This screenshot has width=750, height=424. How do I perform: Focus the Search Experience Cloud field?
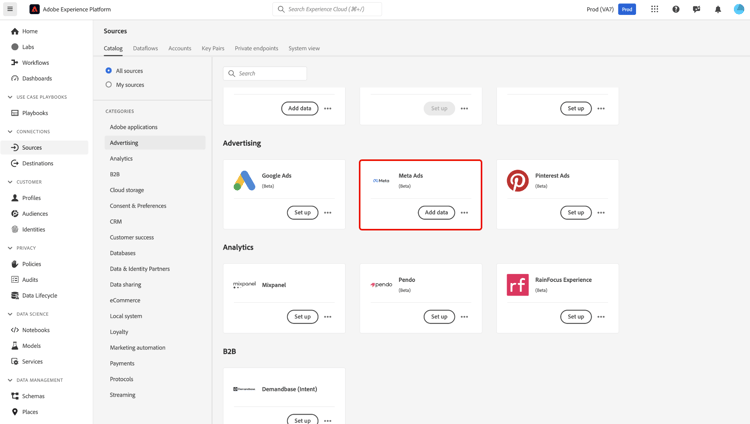pos(327,9)
